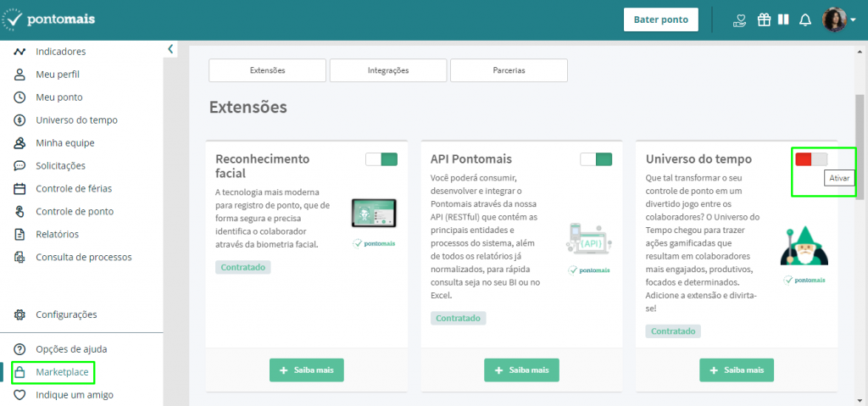Click Saiba mais under API Pontomais
The width and height of the screenshot is (868, 406).
pos(521,370)
